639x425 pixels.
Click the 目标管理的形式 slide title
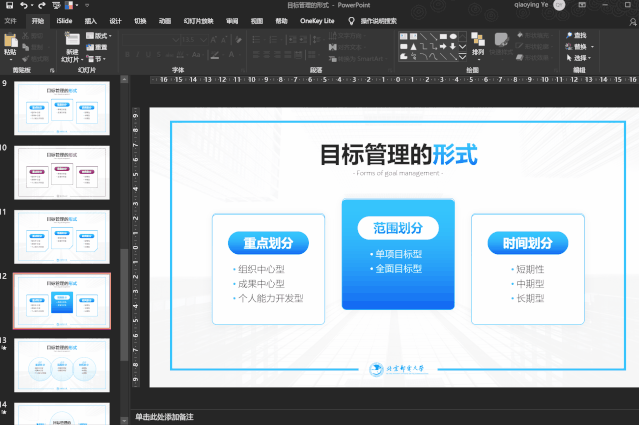coord(398,154)
